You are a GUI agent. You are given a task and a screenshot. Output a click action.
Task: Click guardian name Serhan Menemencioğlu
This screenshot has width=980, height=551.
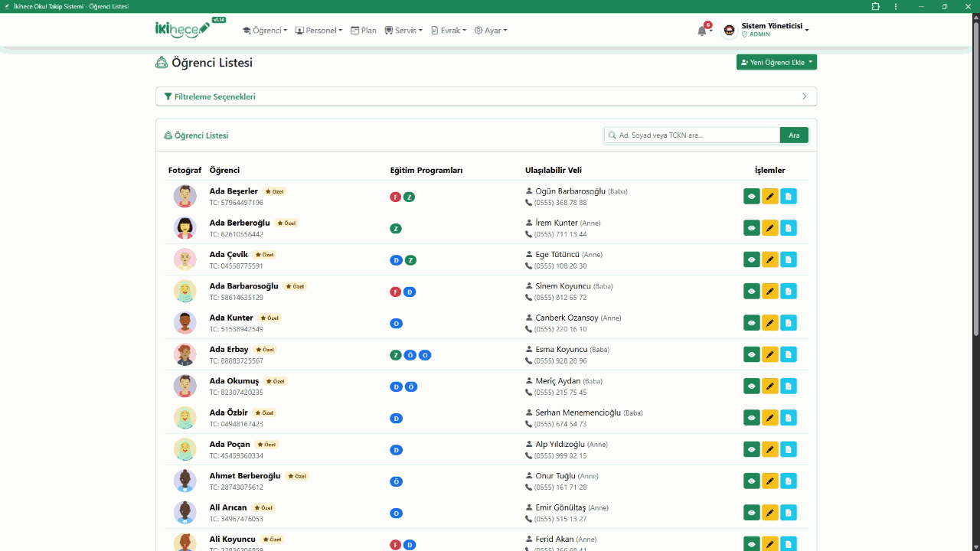tap(578, 412)
